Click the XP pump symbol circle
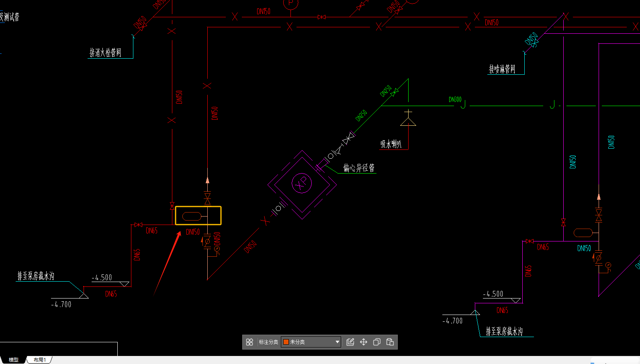This screenshot has width=640, height=364. [302, 183]
